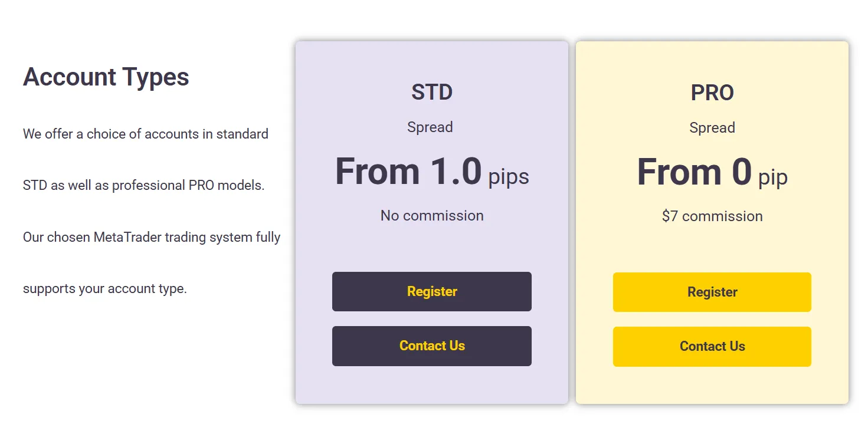Click Contact Us in the STD card
868x421 pixels.
click(431, 346)
